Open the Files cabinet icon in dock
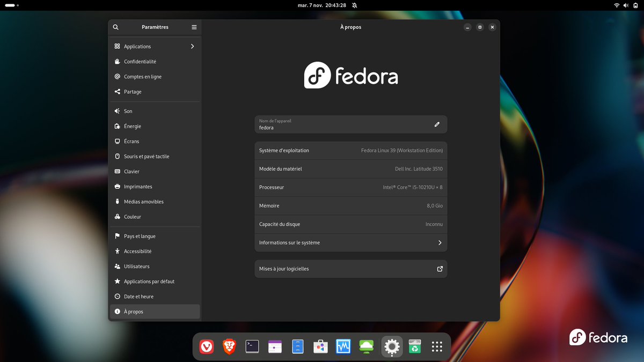The width and height of the screenshot is (644, 362). tap(298, 347)
